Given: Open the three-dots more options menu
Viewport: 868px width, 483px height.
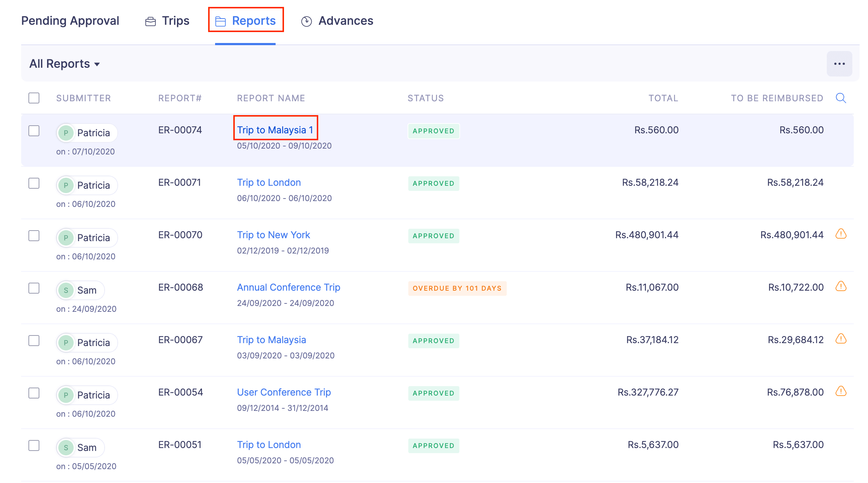Looking at the screenshot, I should click(x=839, y=64).
